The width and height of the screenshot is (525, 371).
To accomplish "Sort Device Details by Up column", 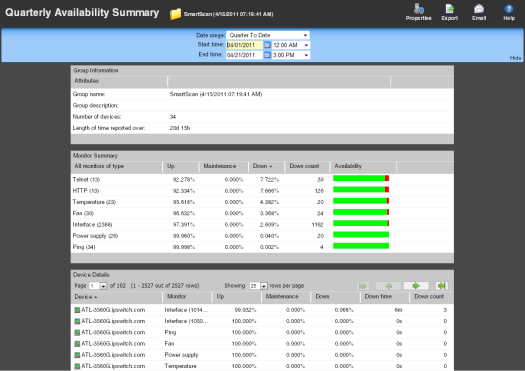I will click(220, 297).
